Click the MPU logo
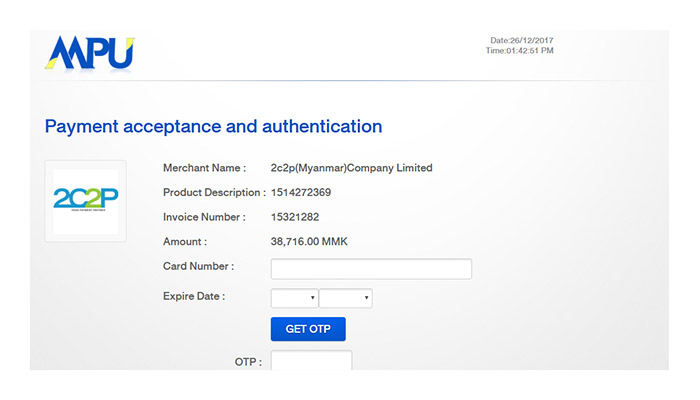This screenshot has width=700, height=400. tap(90, 53)
